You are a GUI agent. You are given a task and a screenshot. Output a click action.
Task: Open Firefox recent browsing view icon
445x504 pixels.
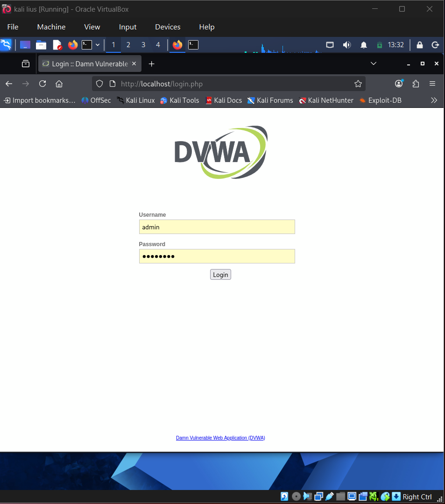coord(26,64)
